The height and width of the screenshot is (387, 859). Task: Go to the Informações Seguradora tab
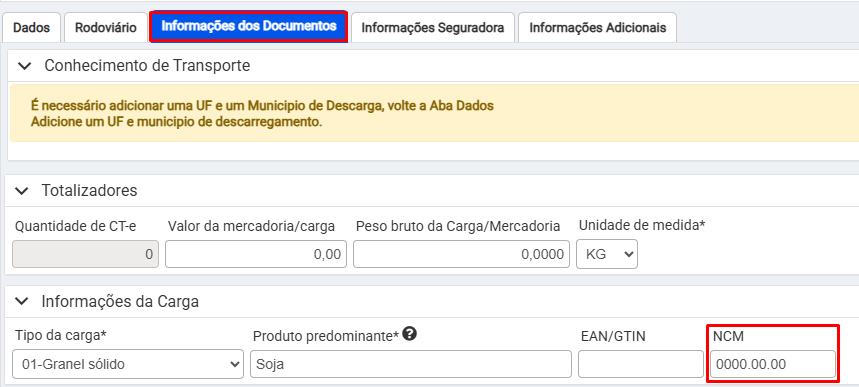pyautogui.click(x=433, y=27)
